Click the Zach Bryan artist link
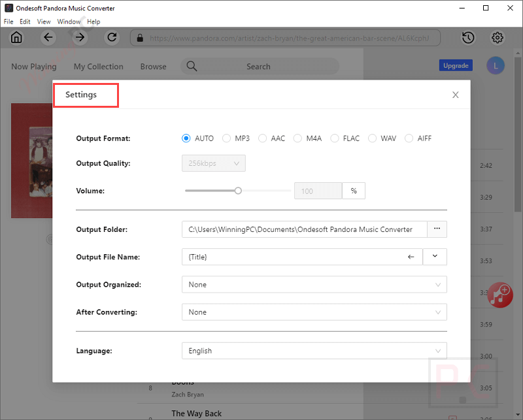The height and width of the screenshot is (420, 523). pos(188,395)
